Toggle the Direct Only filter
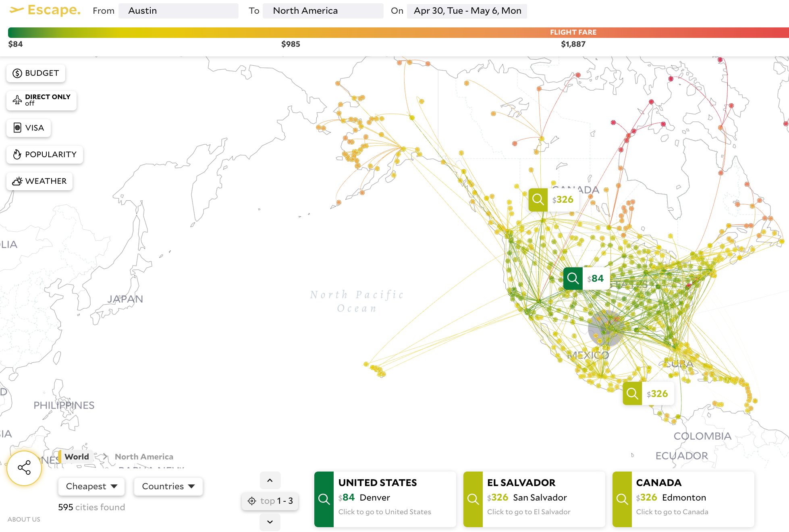 [42, 100]
